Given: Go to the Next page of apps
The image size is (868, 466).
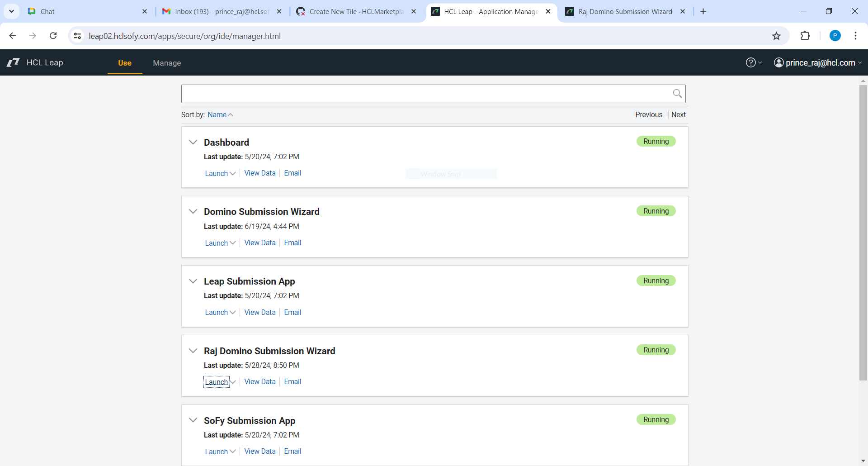Looking at the screenshot, I should tap(679, 114).
